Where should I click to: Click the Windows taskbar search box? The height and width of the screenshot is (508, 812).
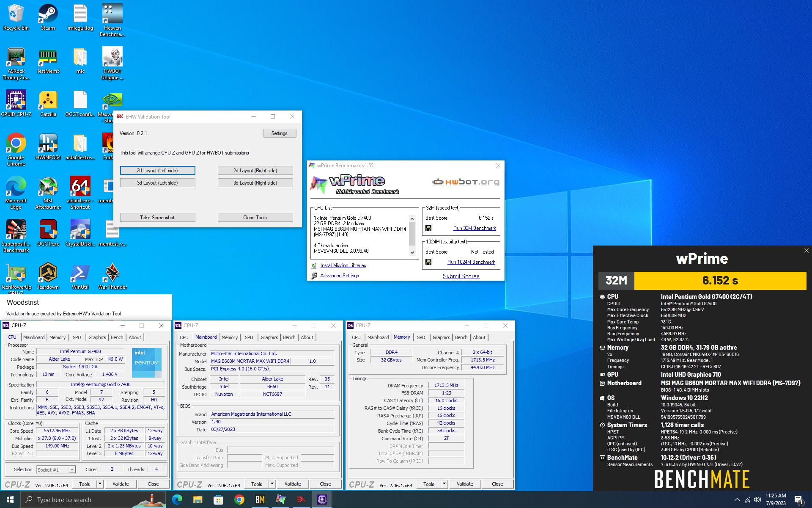click(92, 500)
